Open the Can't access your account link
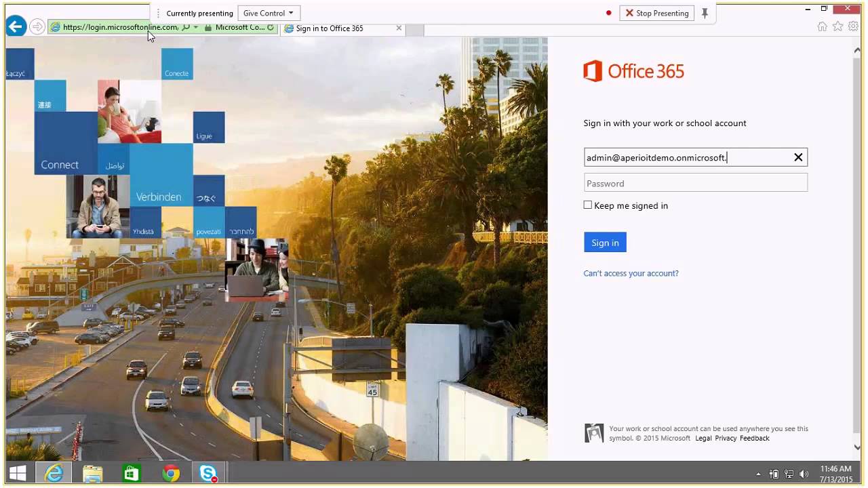This screenshot has width=868, height=488. tap(631, 273)
